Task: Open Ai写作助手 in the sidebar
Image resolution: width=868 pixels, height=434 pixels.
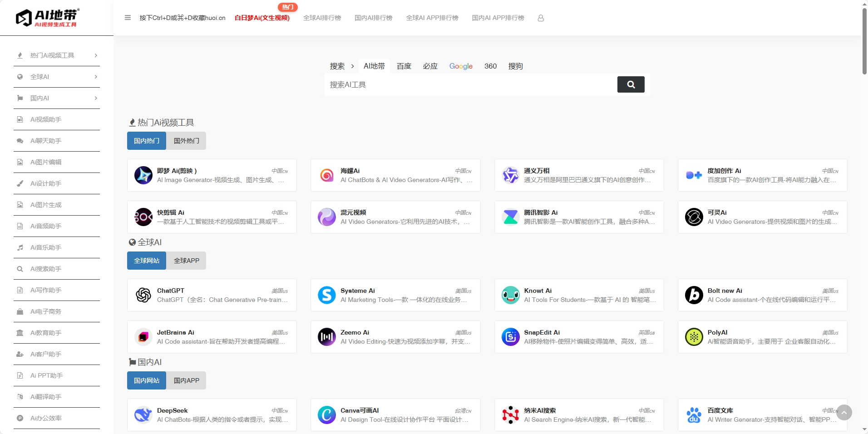Action: 46,290
